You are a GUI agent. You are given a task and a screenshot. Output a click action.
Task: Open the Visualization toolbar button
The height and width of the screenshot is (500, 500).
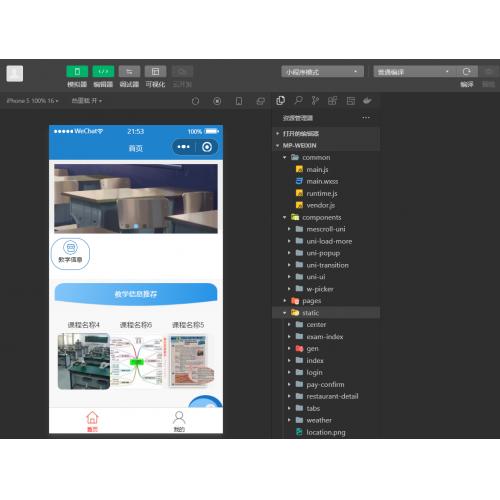click(155, 71)
